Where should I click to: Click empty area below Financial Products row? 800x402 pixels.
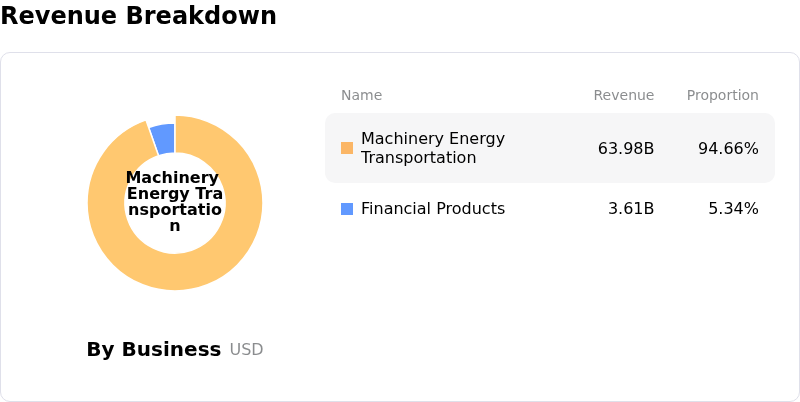[550, 300]
